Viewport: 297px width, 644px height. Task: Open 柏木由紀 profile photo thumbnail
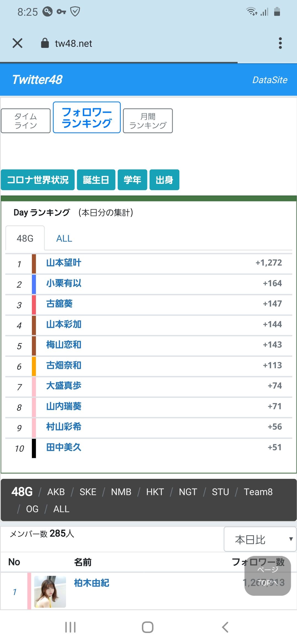coord(50,591)
